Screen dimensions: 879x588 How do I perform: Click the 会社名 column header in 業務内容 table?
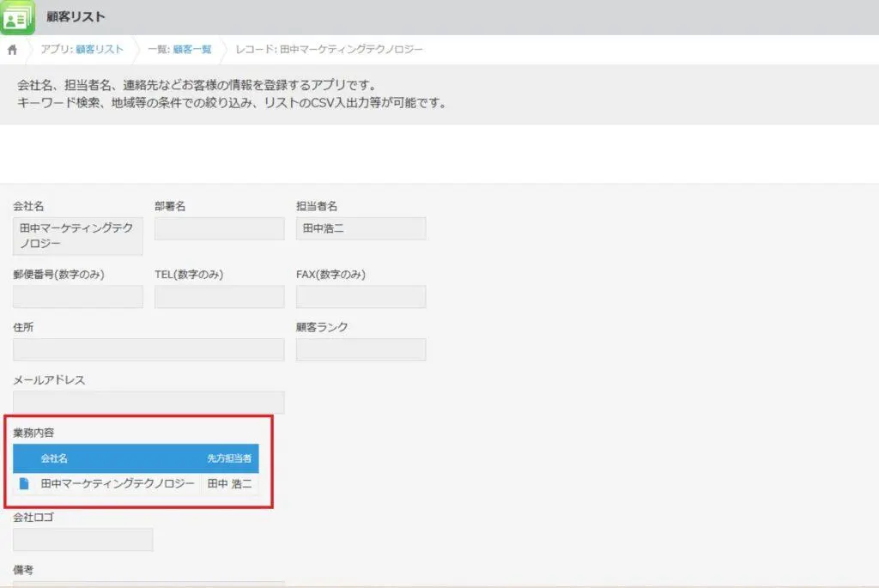[54, 459]
